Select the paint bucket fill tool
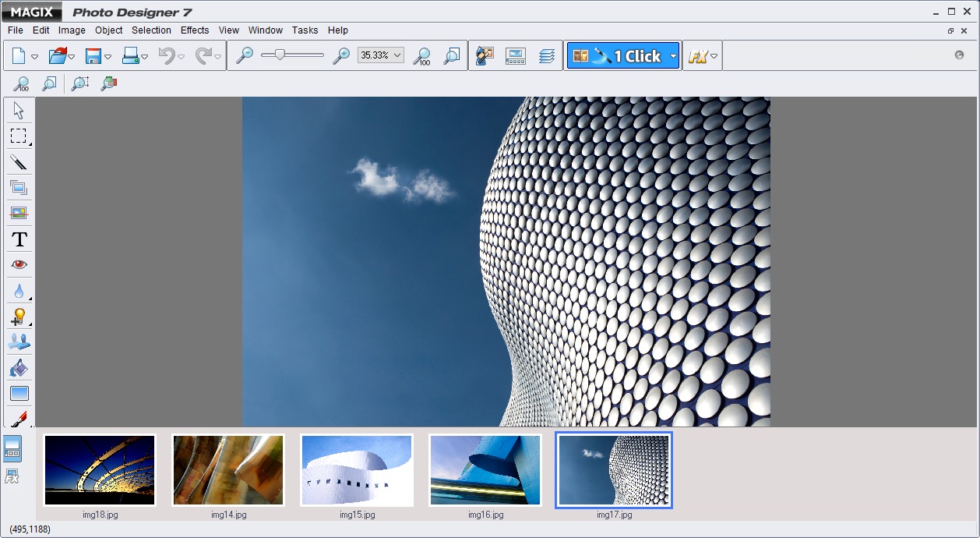This screenshot has height=538, width=980. [19, 367]
